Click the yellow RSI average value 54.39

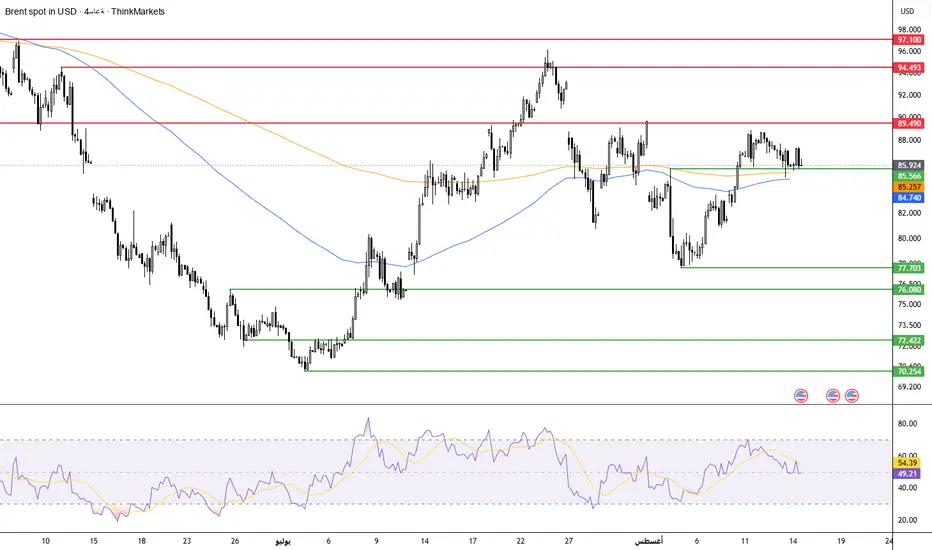tap(907, 463)
